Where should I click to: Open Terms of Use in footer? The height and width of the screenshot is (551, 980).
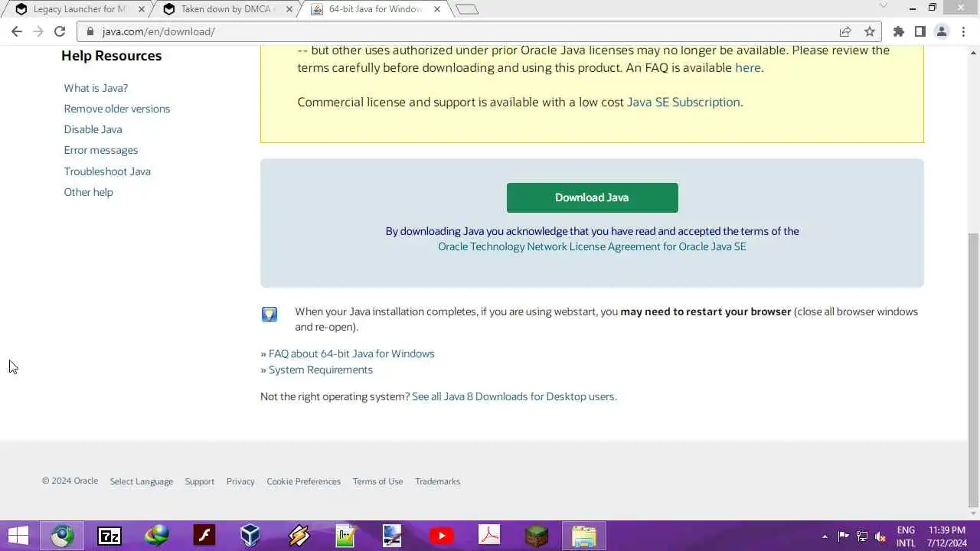click(x=377, y=481)
